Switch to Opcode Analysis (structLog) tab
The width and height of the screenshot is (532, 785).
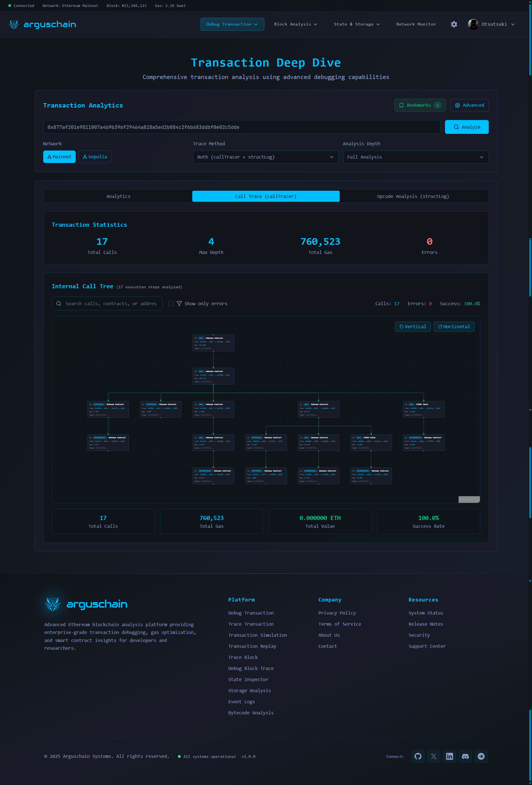tap(413, 196)
